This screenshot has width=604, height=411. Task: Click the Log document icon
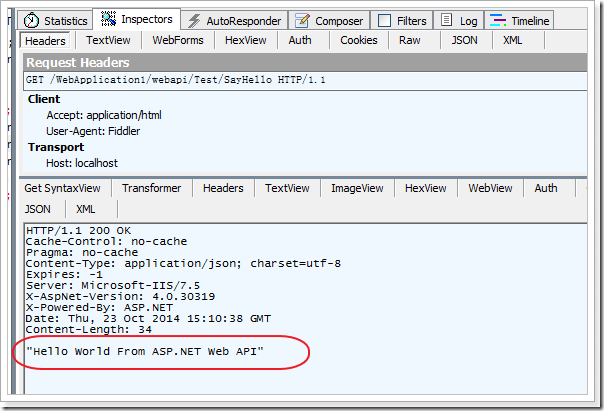pyautogui.click(x=446, y=20)
